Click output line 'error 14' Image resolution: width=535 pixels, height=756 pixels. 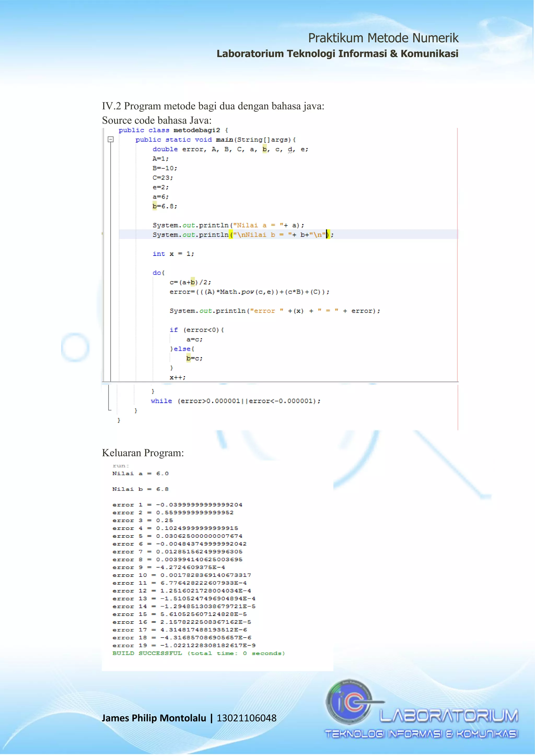184,606
